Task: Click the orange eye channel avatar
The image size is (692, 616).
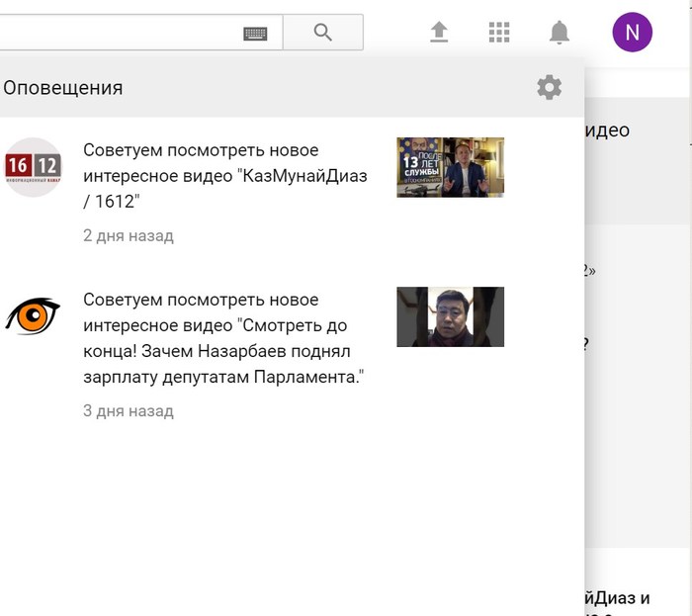Action: click(33, 315)
